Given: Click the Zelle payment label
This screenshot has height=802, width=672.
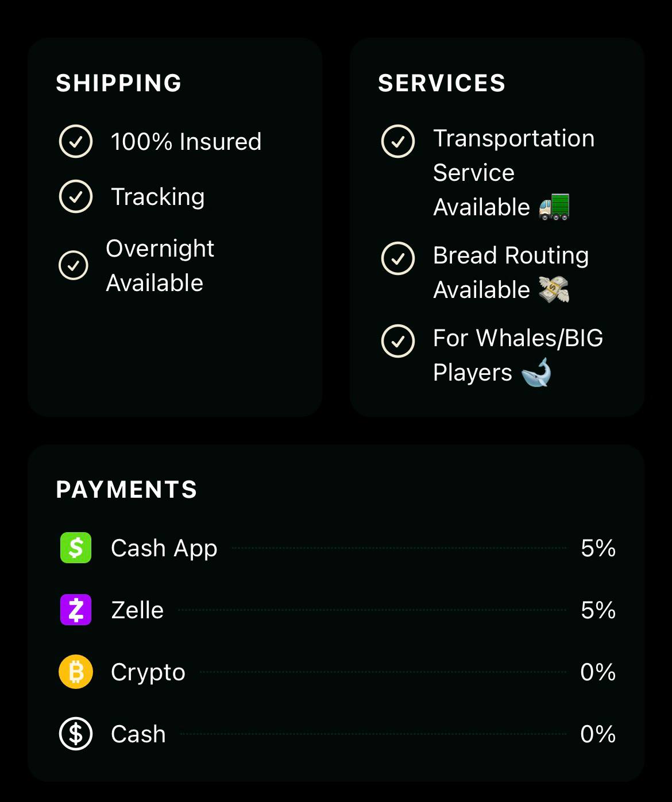Looking at the screenshot, I should click(137, 610).
